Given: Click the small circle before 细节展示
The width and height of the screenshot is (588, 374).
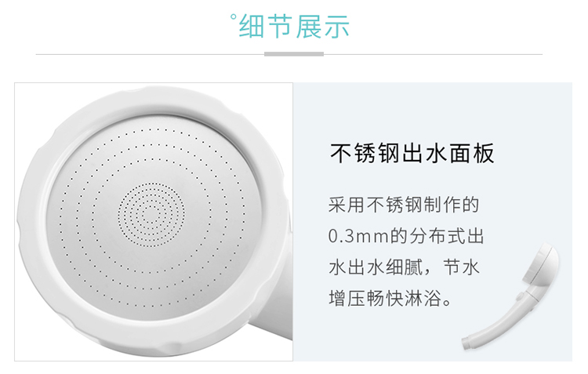Looking at the screenshot, I should [234, 17].
